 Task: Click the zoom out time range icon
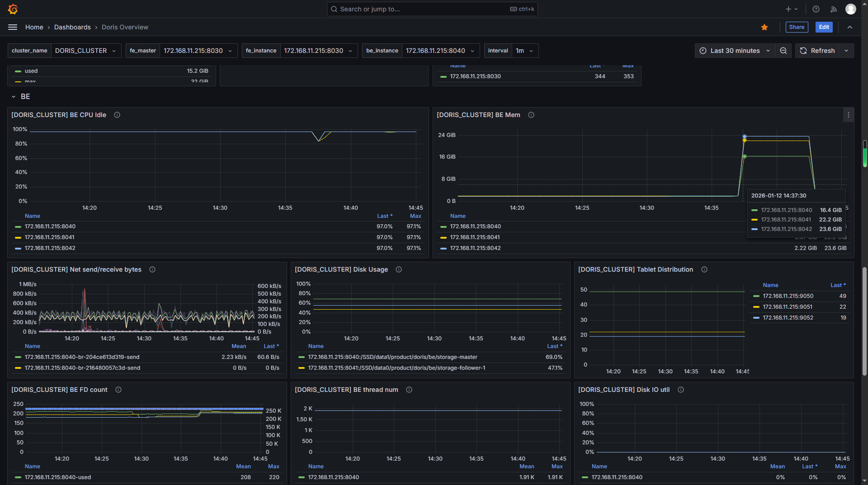[783, 51]
